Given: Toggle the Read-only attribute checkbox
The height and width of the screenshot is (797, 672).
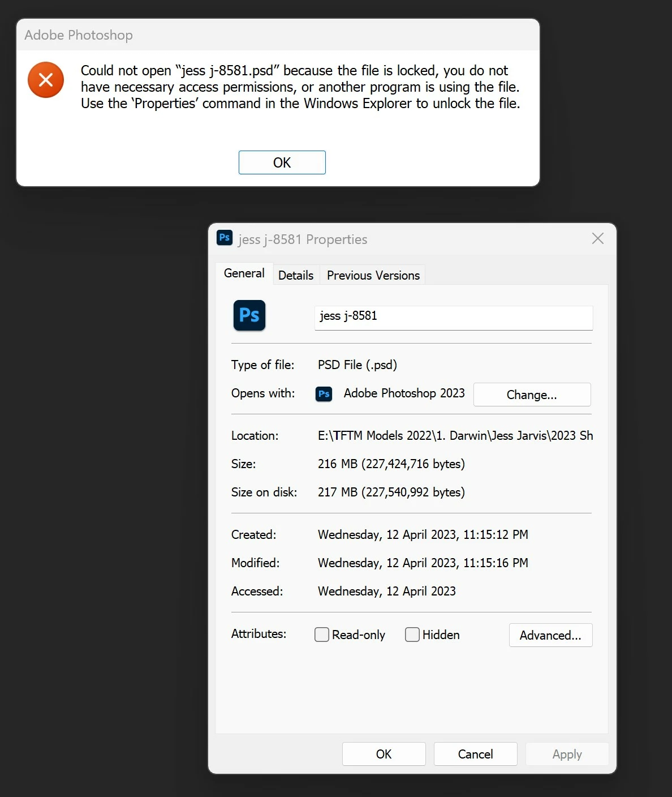Looking at the screenshot, I should [322, 635].
